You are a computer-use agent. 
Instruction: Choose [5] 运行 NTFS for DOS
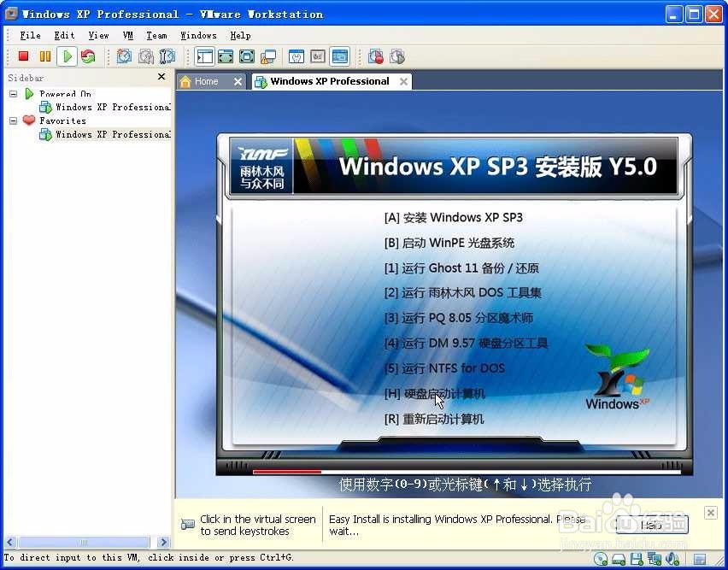(444, 368)
